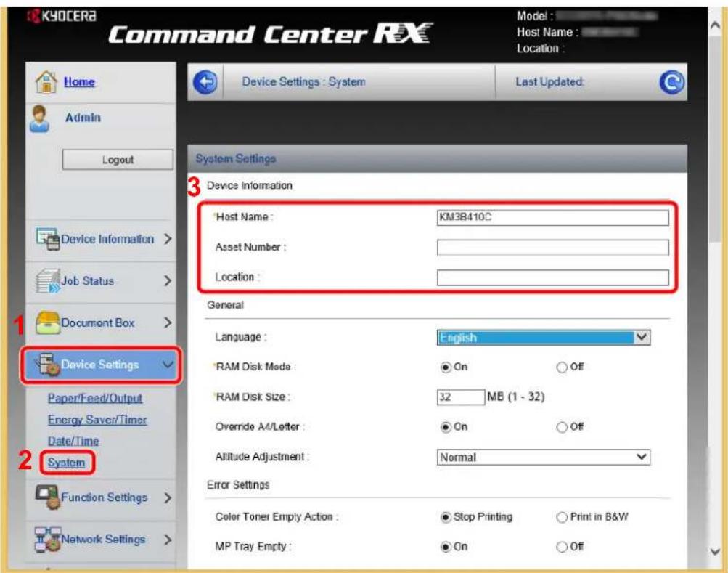Viewport: 728px width, 573px height.
Task: Open Network Settings menu item
Action: pyautogui.click(x=101, y=540)
